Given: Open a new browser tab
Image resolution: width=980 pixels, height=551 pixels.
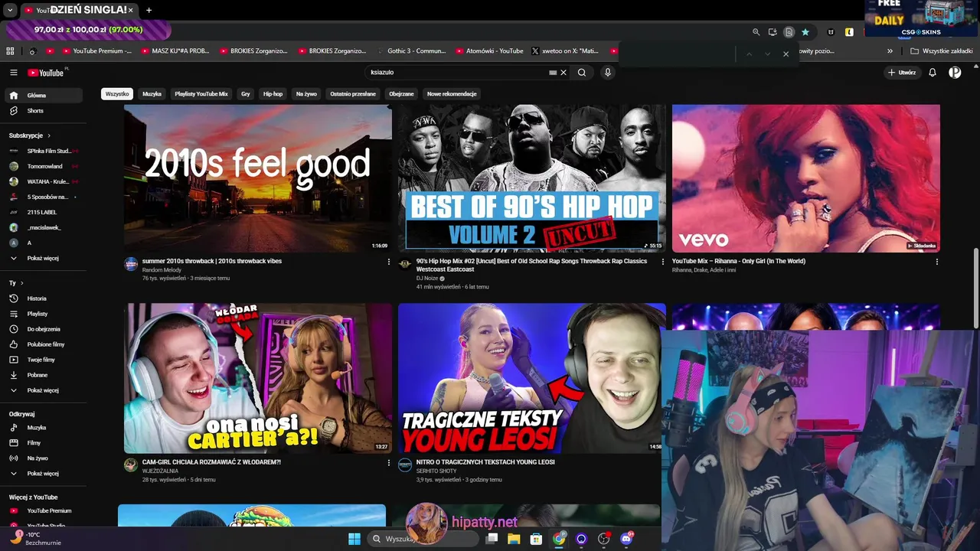Looking at the screenshot, I should [x=149, y=10].
